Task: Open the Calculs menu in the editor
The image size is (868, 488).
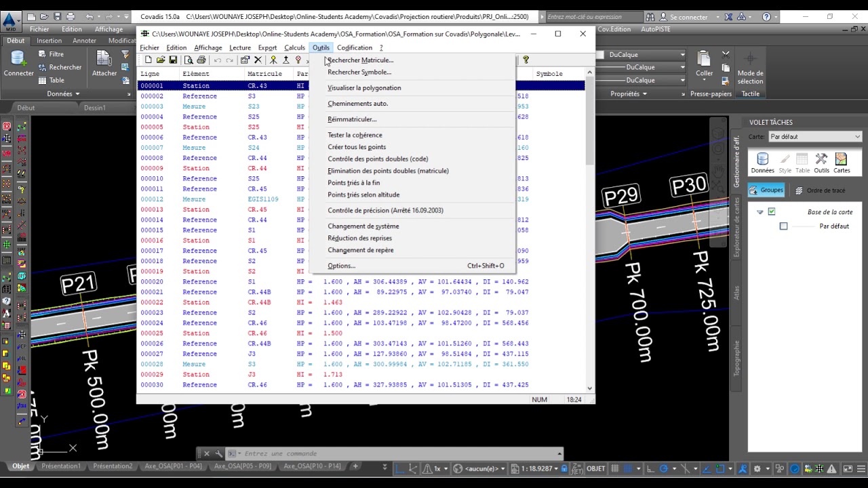Action: click(294, 47)
